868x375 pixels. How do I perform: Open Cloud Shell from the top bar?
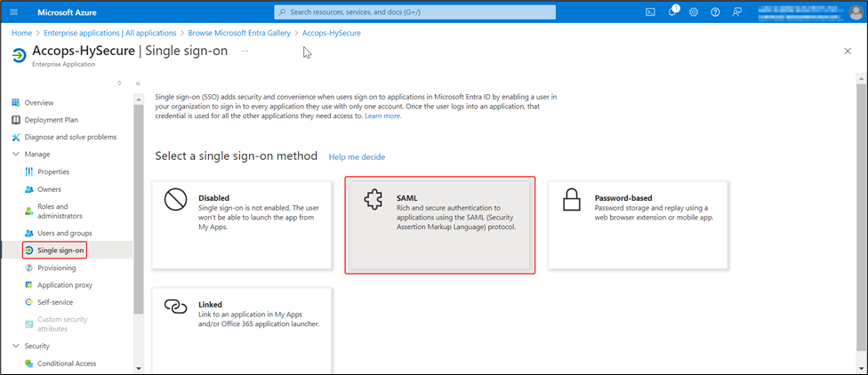[x=650, y=12]
